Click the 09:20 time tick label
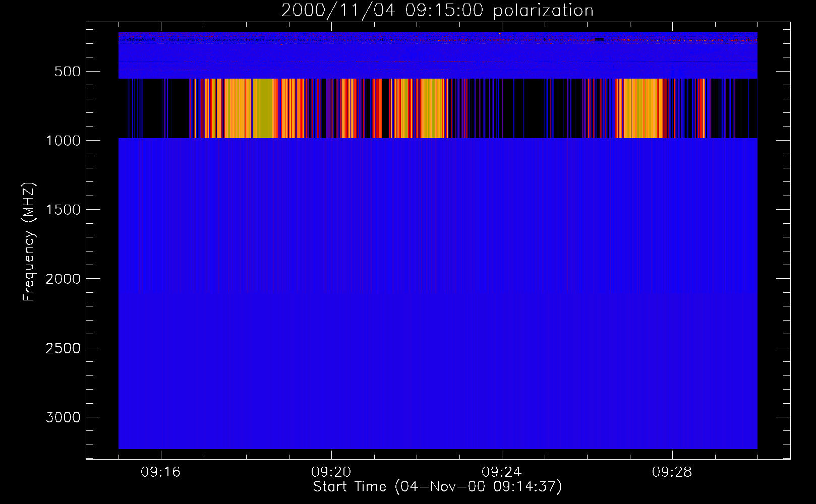Viewport: 816px width, 504px height. (x=331, y=472)
